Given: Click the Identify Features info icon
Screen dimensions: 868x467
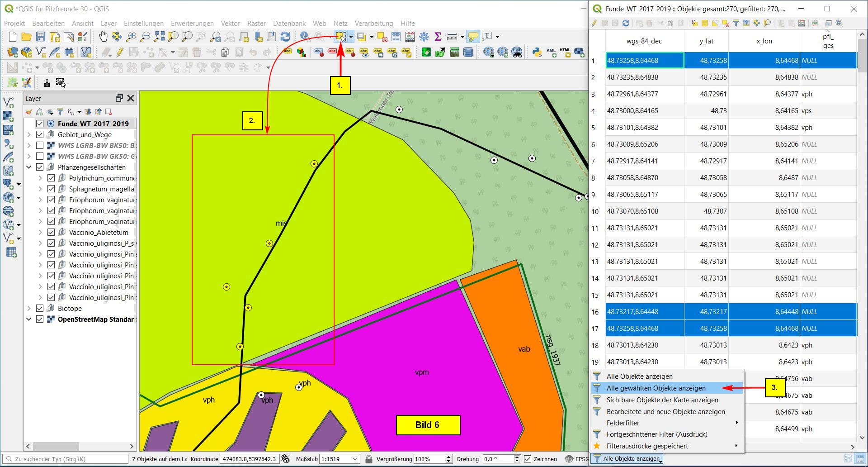Looking at the screenshot, I should tap(305, 37).
